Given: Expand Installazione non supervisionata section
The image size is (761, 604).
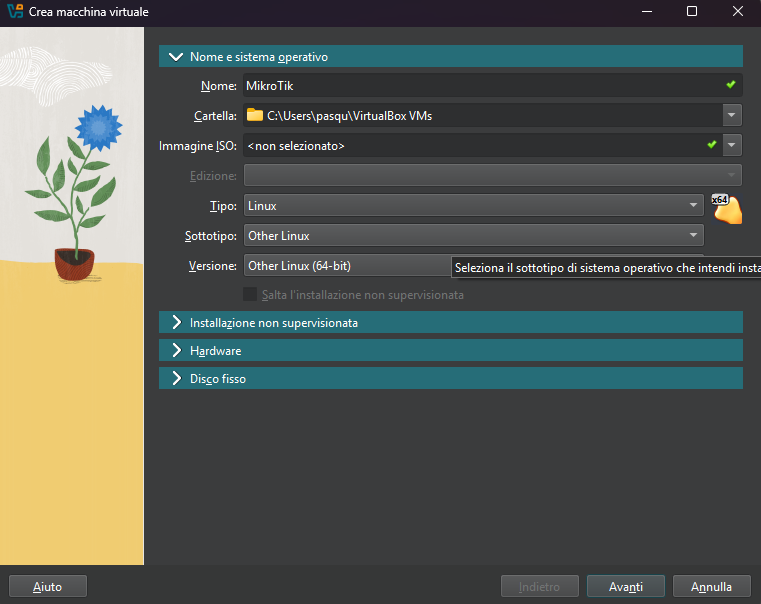Looking at the screenshot, I should point(451,322).
